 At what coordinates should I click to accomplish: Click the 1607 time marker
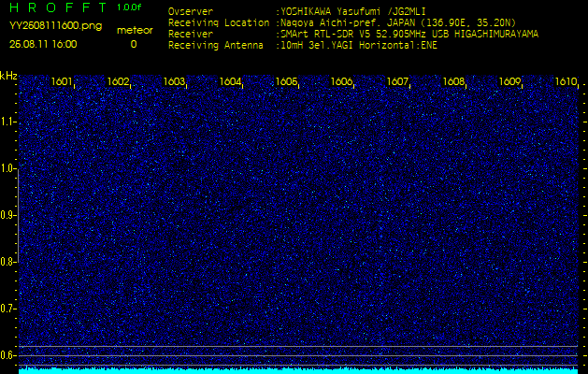tap(397, 81)
